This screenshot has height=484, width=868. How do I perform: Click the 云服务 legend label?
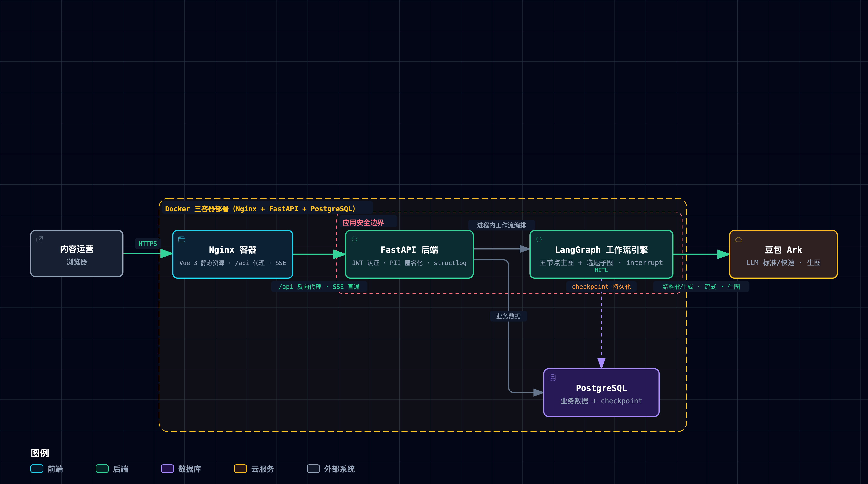click(x=263, y=469)
